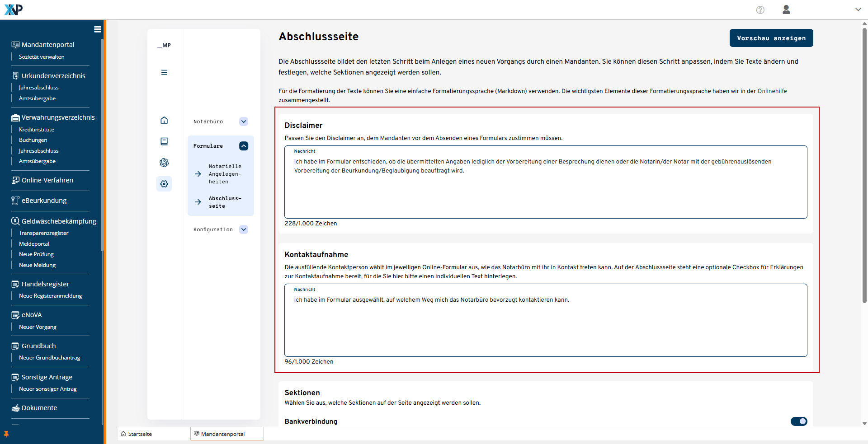The width and height of the screenshot is (868, 444).
Task: Open Meldeportal under Geldwäschebekämpfung
Action: pos(34,244)
